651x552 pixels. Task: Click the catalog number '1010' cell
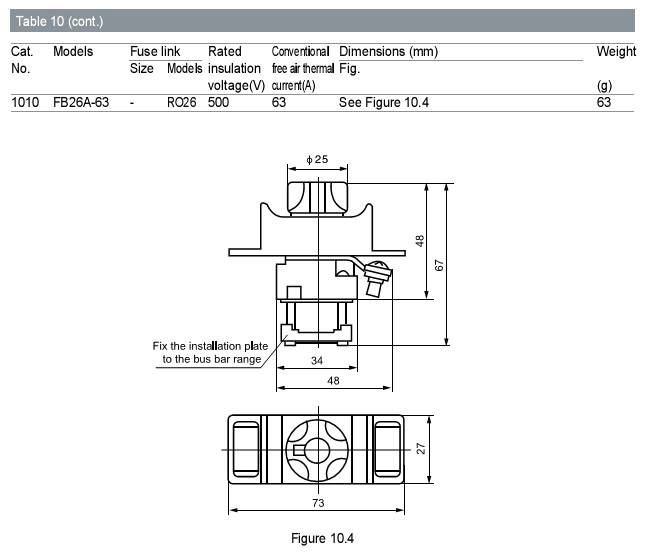coord(25,102)
